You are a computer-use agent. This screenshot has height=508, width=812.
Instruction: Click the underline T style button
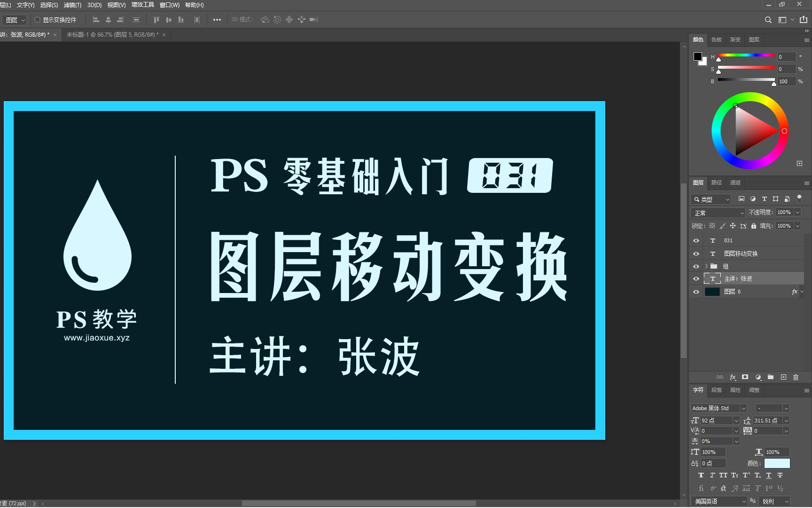(769, 475)
